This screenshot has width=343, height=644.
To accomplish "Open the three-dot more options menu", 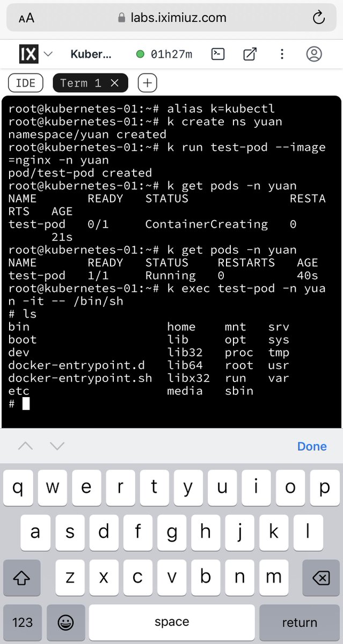I will [282, 54].
